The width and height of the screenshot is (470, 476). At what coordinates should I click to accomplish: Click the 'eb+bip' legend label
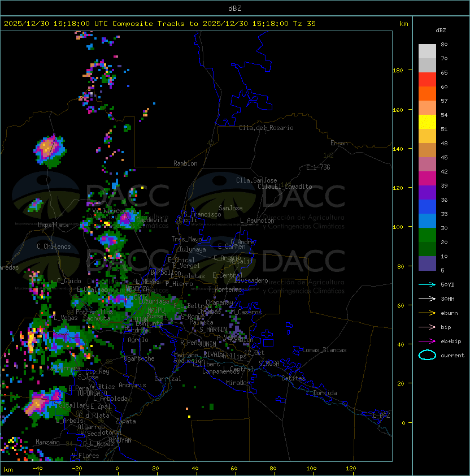point(451,341)
